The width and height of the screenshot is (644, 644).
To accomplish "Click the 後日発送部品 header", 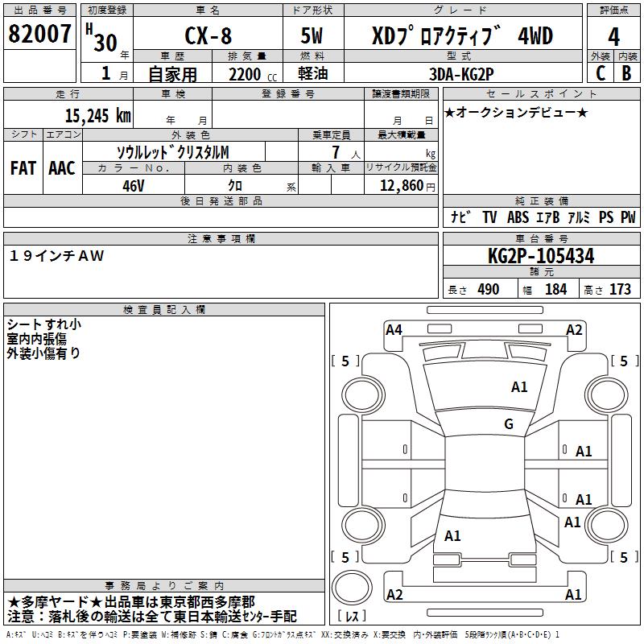I will coord(221,201).
